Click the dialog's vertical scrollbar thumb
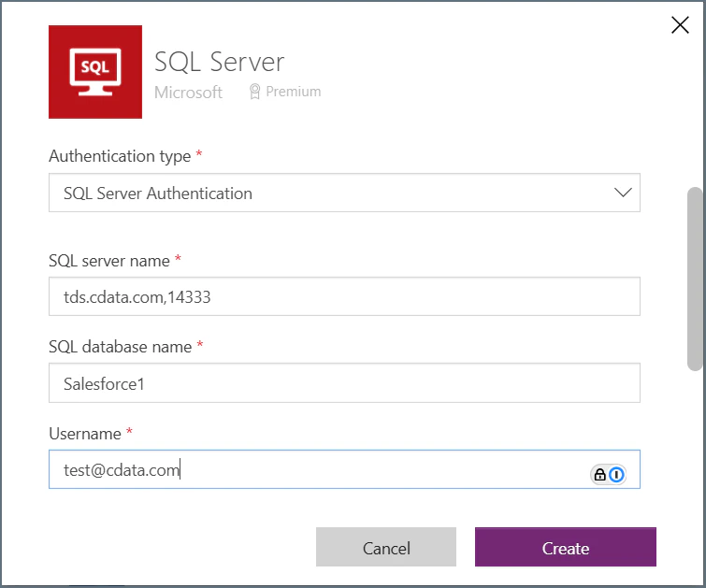 pyautogui.click(x=695, y=280)
